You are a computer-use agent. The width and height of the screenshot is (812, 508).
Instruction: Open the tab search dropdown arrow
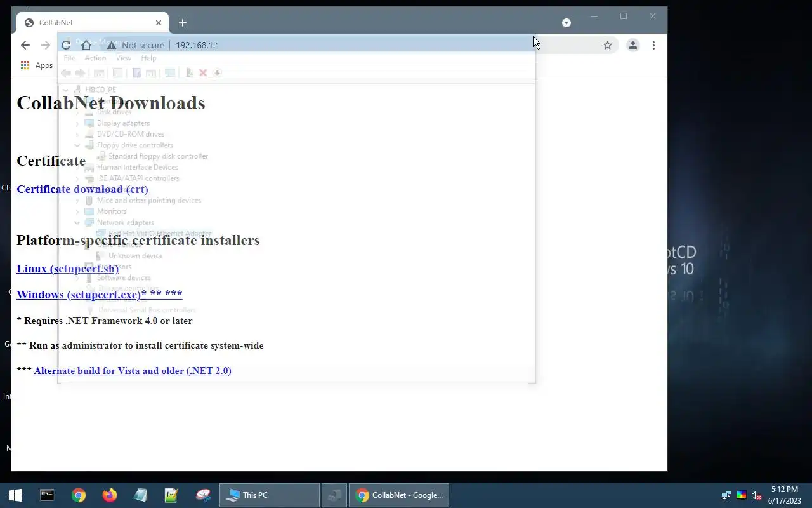point(566,23)
